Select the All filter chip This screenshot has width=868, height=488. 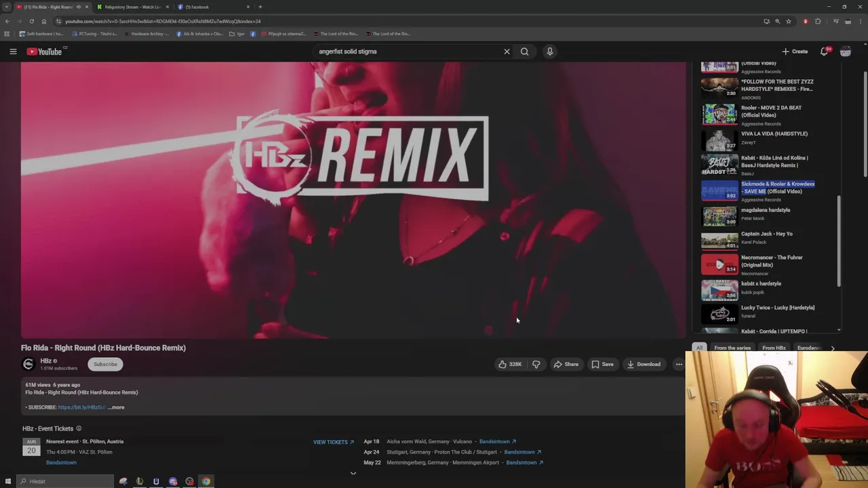click(699, 348)
